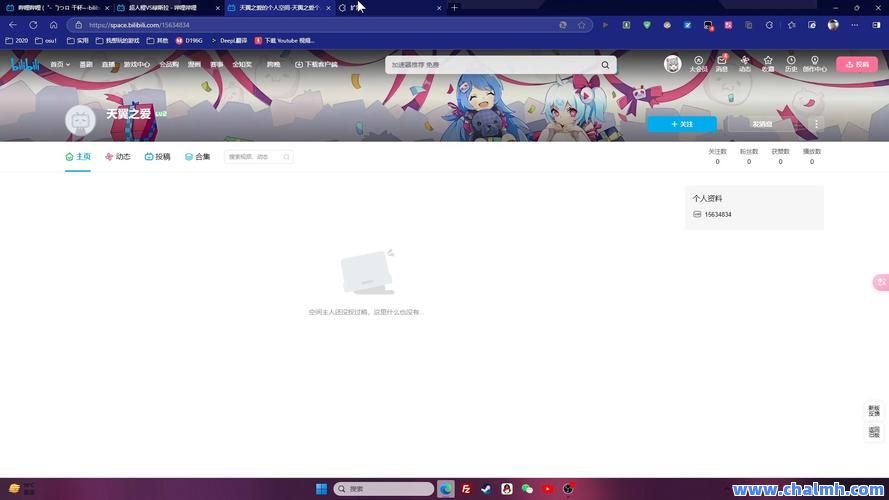Open the 历史 history clock icon

tap(791, 64)
